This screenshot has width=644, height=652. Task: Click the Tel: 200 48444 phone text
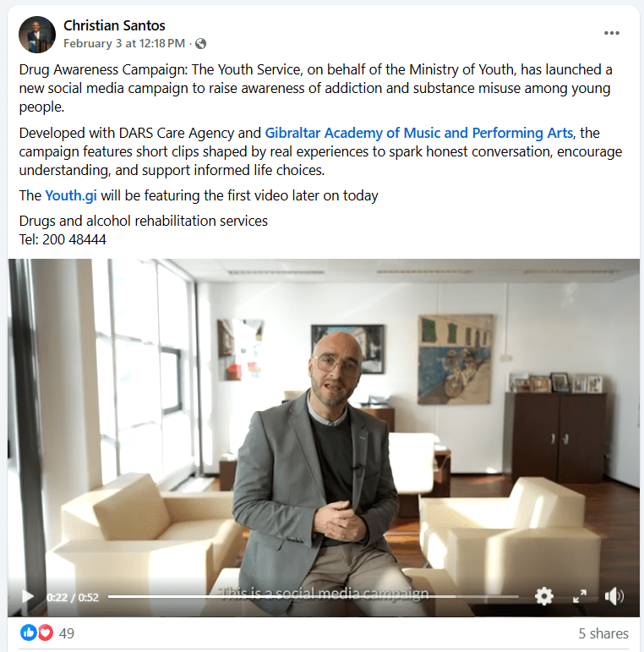click(x=63, y=239)
